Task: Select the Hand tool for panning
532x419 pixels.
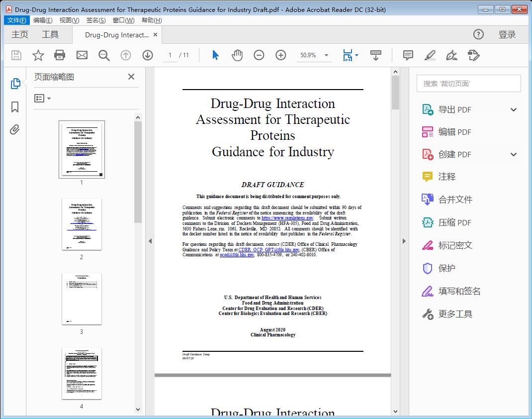Action: 237,55
